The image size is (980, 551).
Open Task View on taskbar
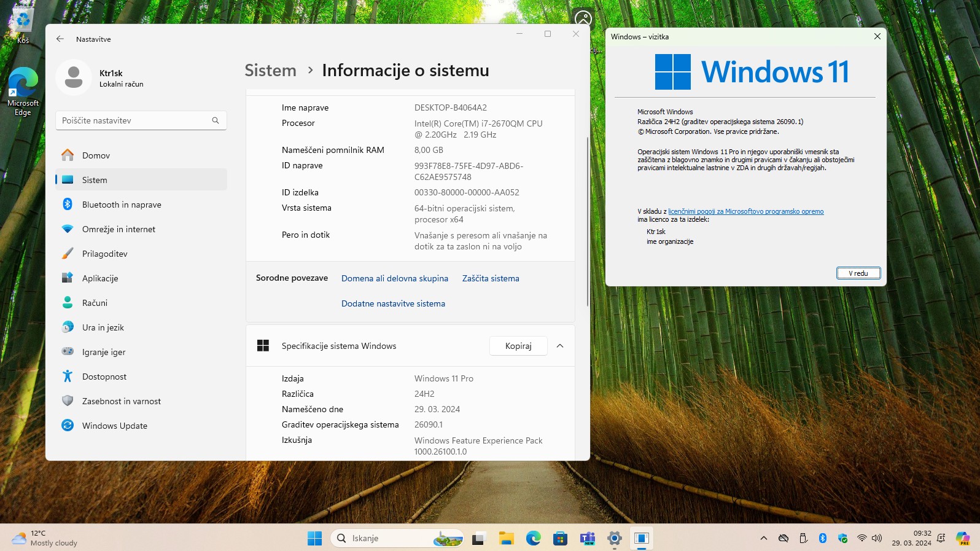pos(479,538)
